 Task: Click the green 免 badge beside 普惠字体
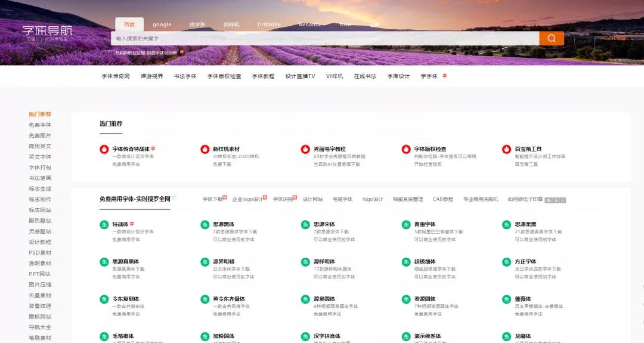tap(406, 224)
